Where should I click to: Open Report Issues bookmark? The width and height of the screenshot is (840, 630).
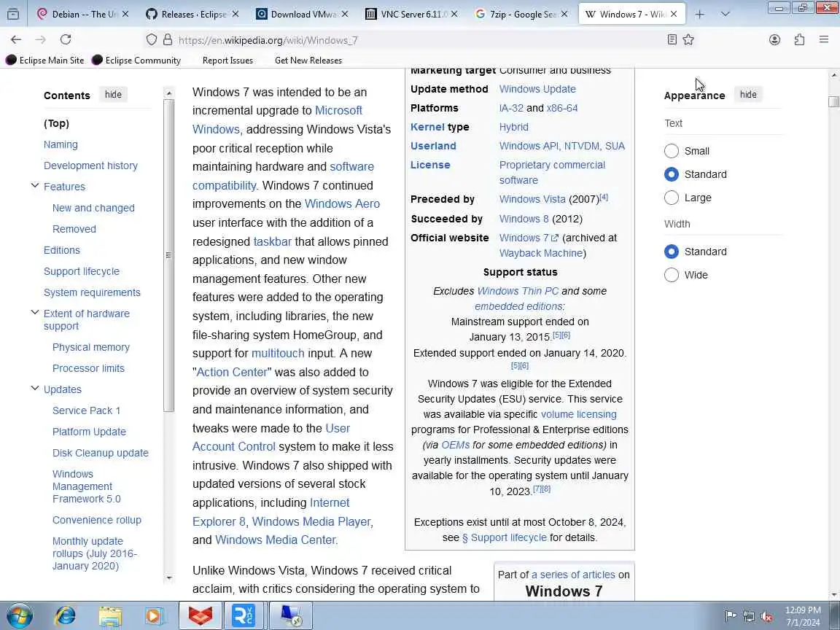tap(227, 60)
